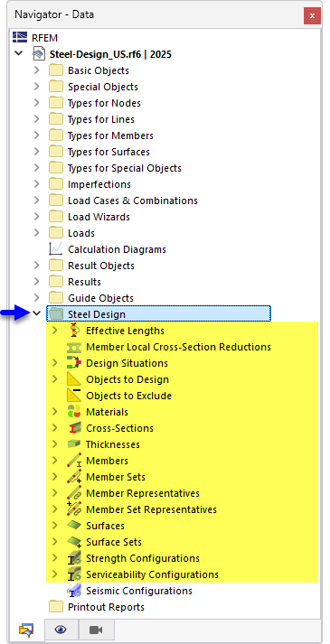Select Cross-Sections label
The image size is (330, 644).
coord(119,428)
